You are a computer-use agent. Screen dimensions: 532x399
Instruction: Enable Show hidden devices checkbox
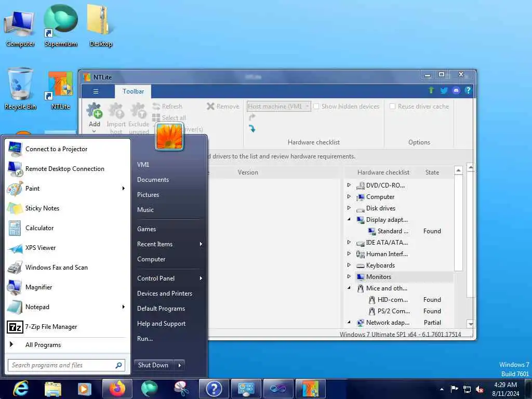click(316, 106)
